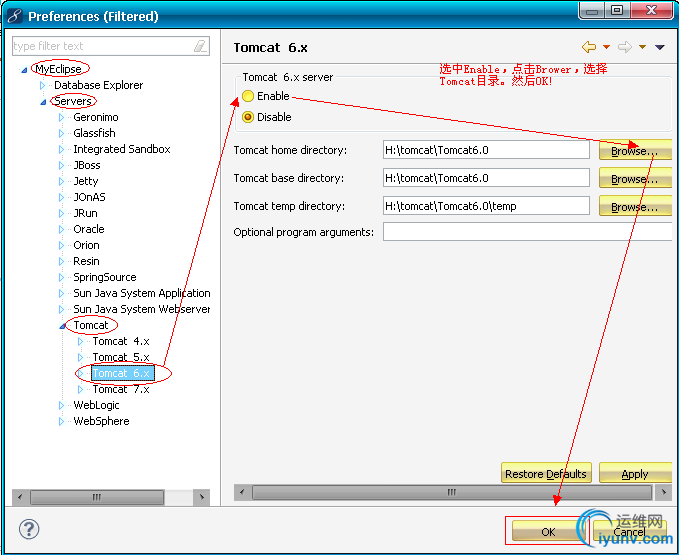This screenshot has height=555, width=679.
Task: Expand the Glassfish server node
Action: 61,133
